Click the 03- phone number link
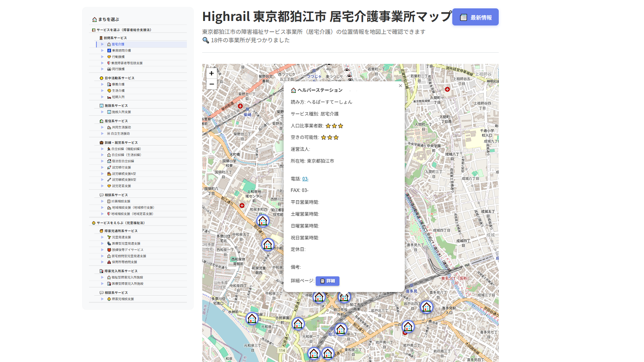 [x=305, y=179]
